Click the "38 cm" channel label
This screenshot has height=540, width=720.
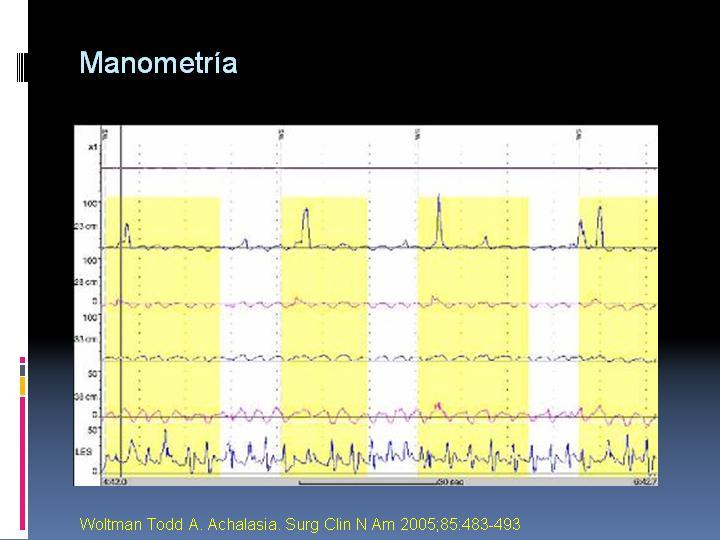coord(86,396)
